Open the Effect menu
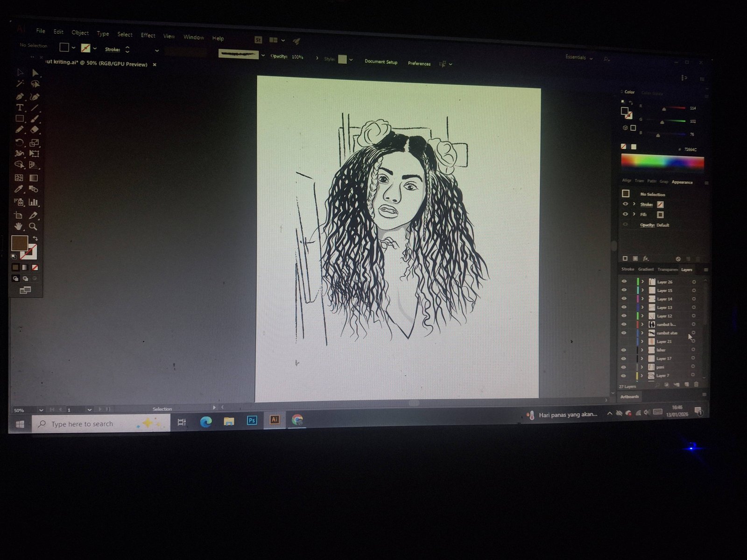This screenshot has height=560, width=747. point(148,35)
